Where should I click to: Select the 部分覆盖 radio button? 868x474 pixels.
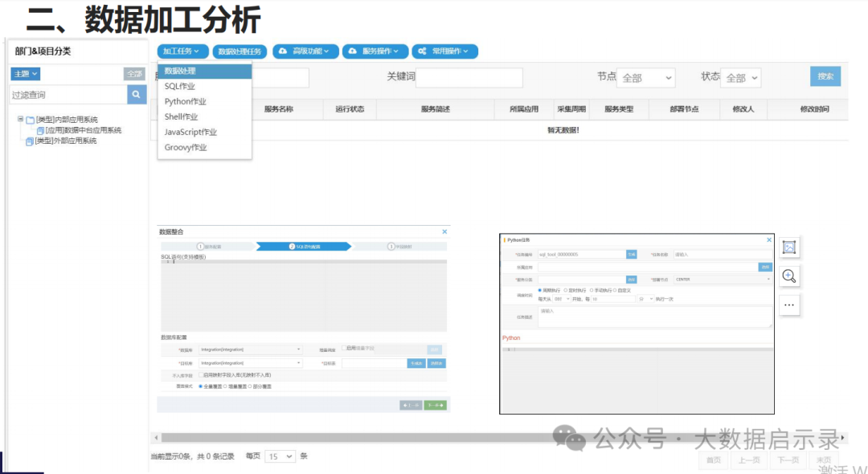[250, 386]
